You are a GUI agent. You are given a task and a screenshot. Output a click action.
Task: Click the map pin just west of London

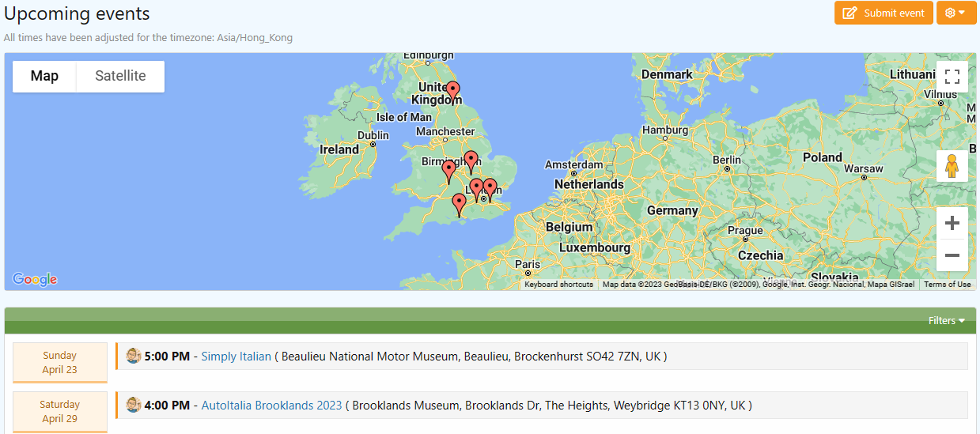tap(476, 189)
